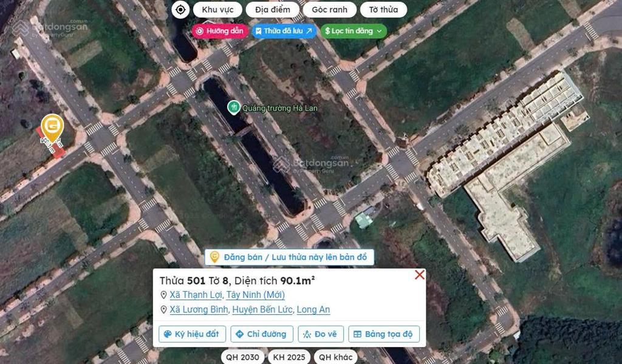Close the plot info popup
Viewport: 622px width, 364px height.
coord(419,275)
